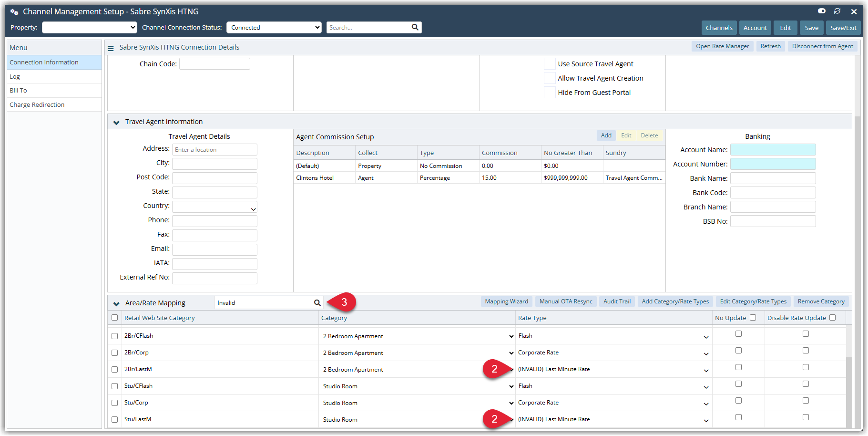Toggle the No Update header checkbox
The height and width of the screenshot is (436, 868).
(753, 318)
